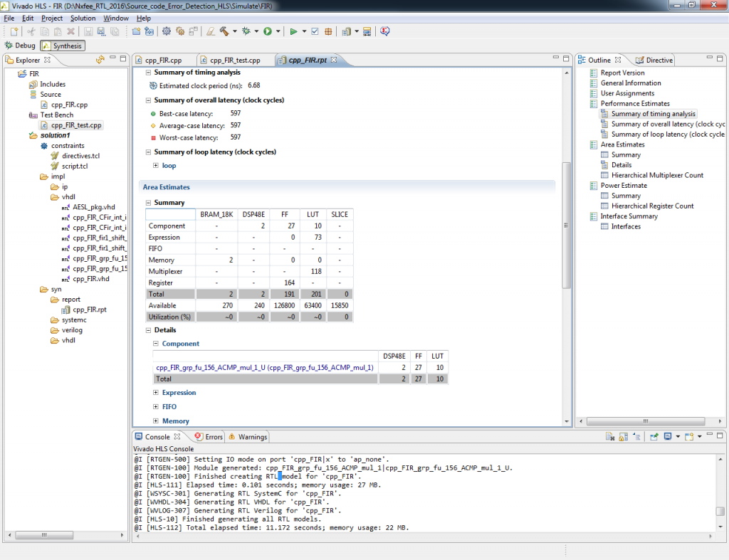Select Interface Summary in Outline
Image resolution: width=729 pixels, height=560 pixels.
(x=629, y=216)
